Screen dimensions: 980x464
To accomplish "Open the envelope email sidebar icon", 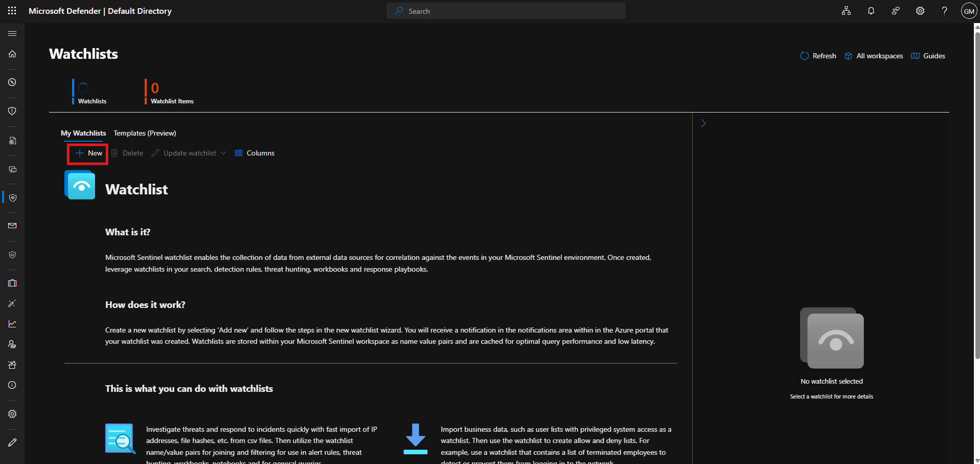I will click(x=12, y=226).
